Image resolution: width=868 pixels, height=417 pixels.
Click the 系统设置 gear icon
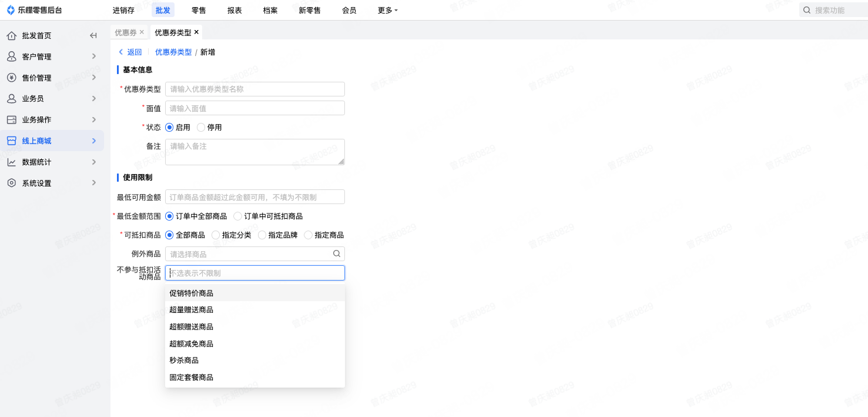click(x=11, y=183)
